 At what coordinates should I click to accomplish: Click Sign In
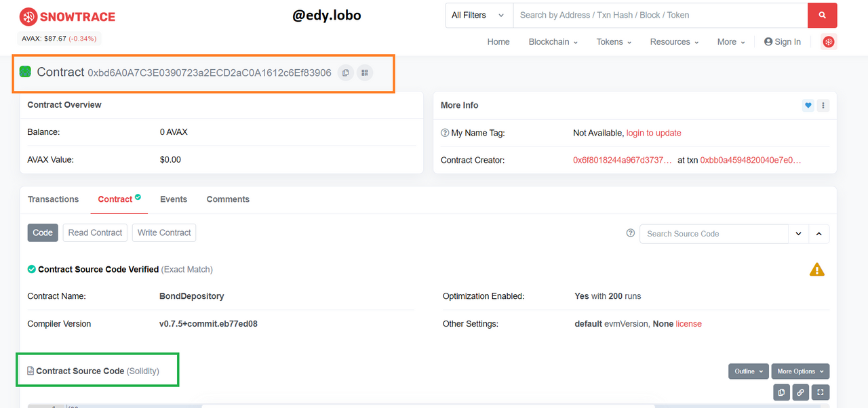(783, 42)
